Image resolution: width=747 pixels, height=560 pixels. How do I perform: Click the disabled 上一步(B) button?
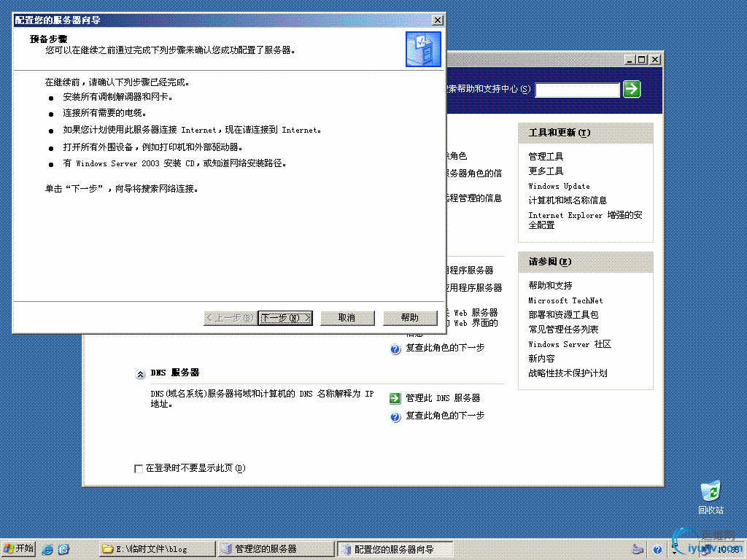[230, 318]
